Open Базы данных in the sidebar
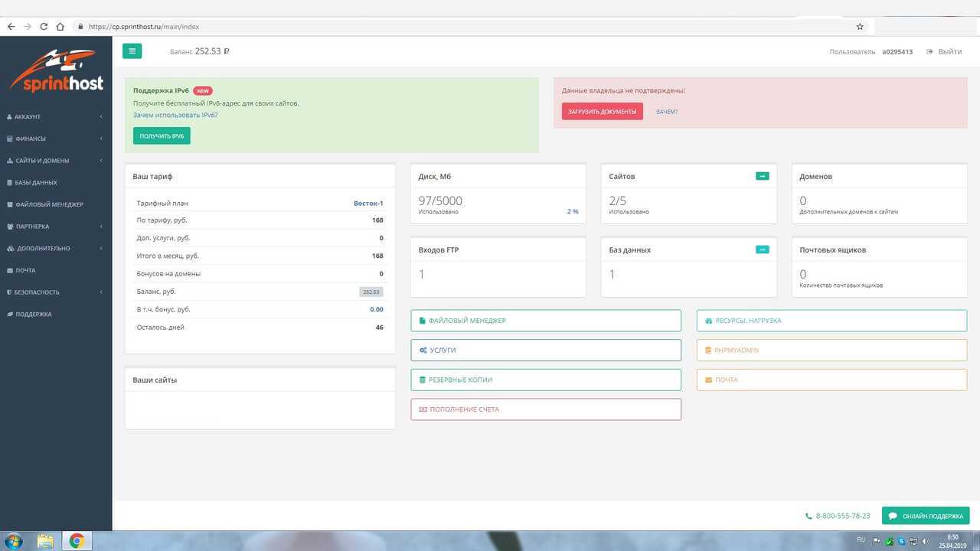Screen dimensions: 980x551 [36, 183]
